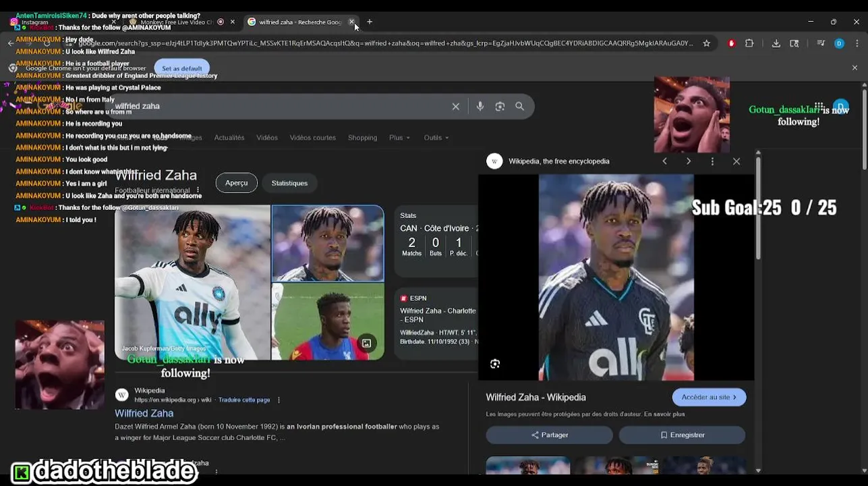Close the Monkey Free Live Video tab
The image size is (868, 486).
click(233, 22)
